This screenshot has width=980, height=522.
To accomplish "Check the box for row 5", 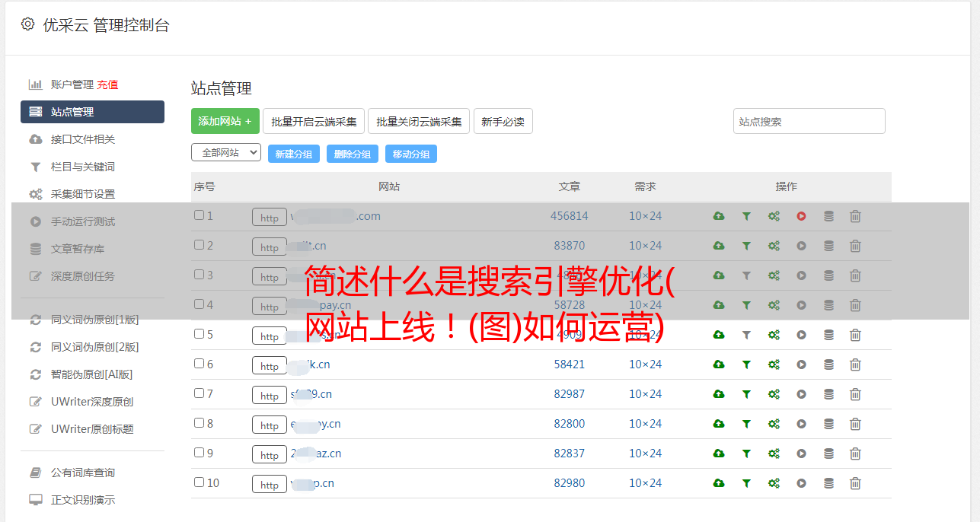I will (x=199, y=334).
